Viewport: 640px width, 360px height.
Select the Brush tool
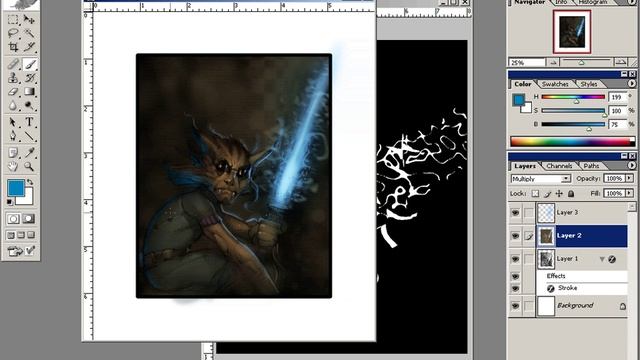pos(29,64)
